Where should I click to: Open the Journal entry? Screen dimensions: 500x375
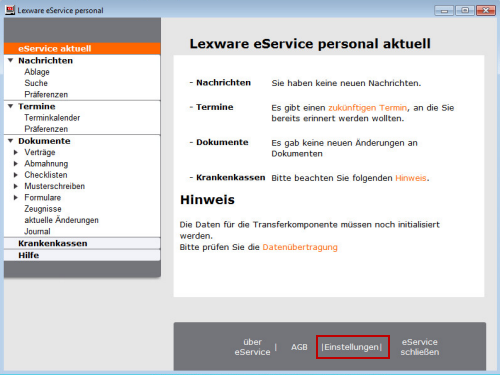tap(37, 231)
